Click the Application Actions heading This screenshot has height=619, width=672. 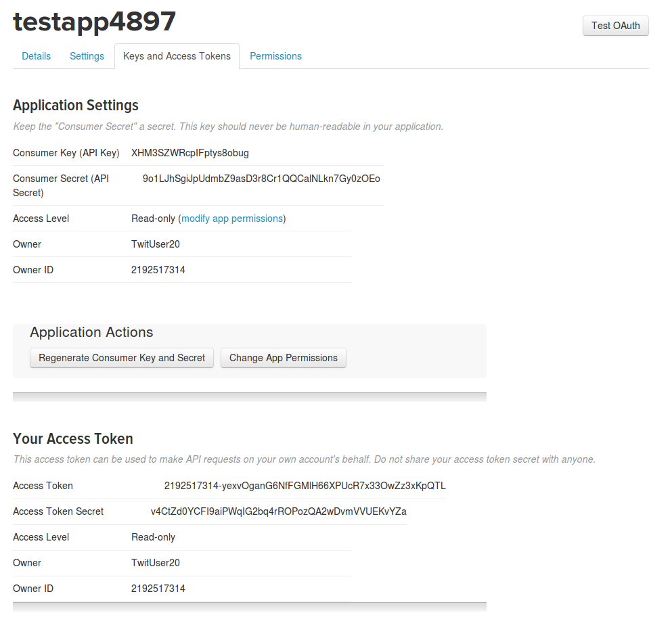tap(91, 332)
